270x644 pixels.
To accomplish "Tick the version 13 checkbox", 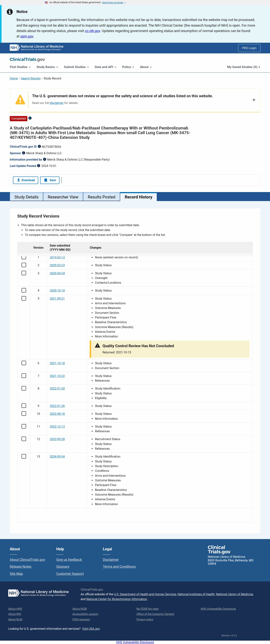I will tap(24, 456).
